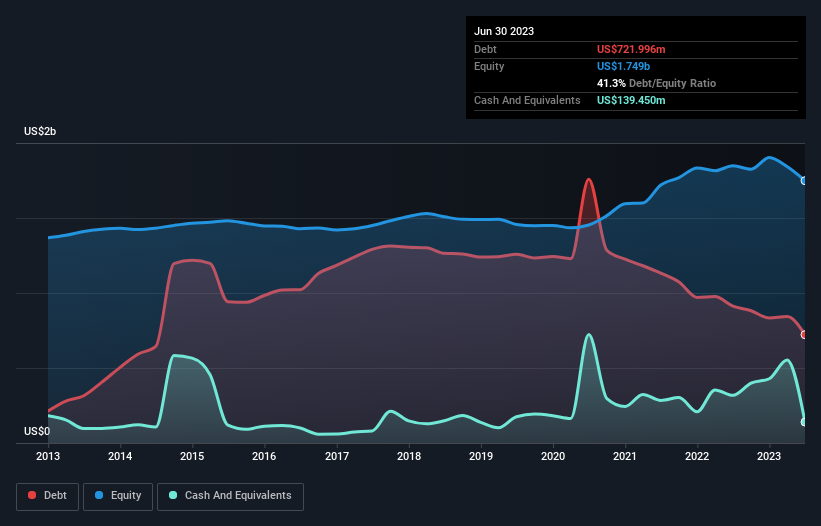Screen dimensions: 821x526
Task: Click the 41.3% Debt/Equity Ratio text
Action: tap(656, 83)
